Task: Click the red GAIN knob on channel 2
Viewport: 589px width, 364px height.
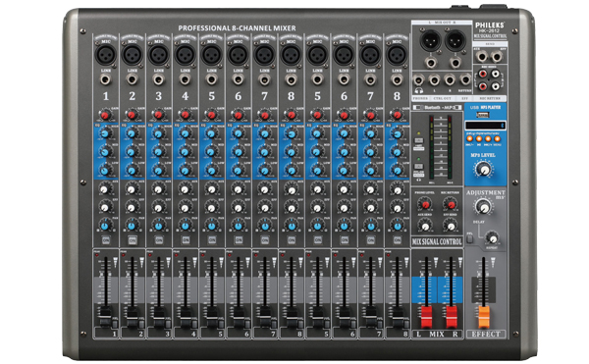Action: pos(132,115)
